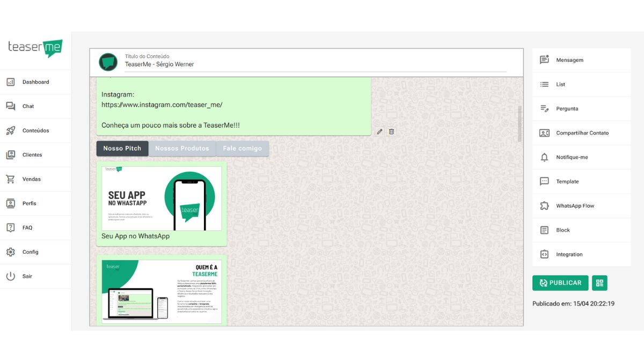Click the Quem é a TeaserMe image
This screenshot has height=362, width=644.
coord(162,292)
